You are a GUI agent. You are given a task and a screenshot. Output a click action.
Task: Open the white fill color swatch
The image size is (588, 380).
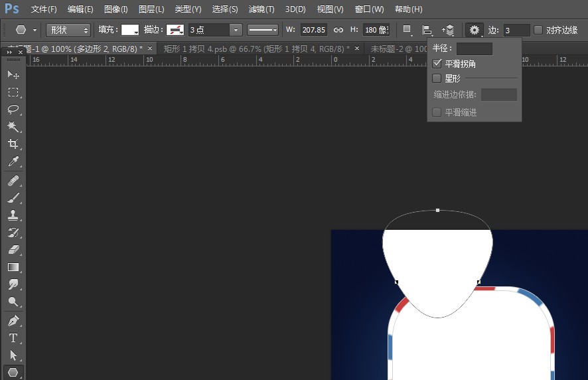click(x=130, y=30)
